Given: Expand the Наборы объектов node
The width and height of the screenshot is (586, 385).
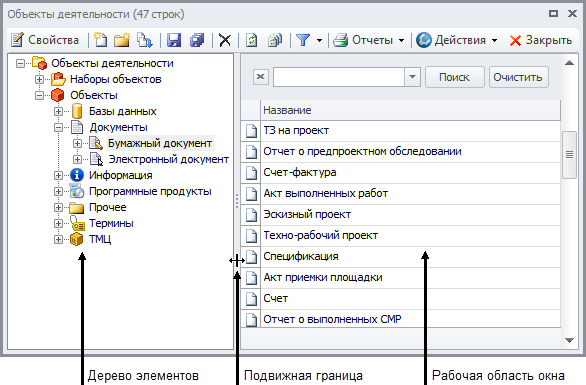Looking at the screenshot, I should [39, 79].
